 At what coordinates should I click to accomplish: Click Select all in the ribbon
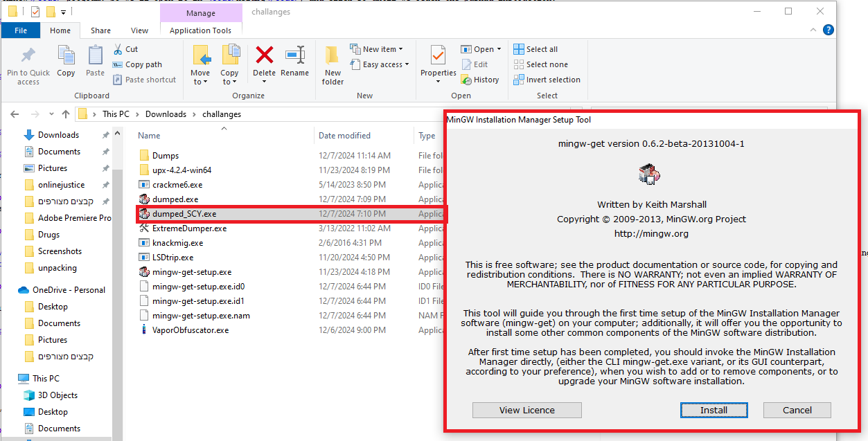point(535,49)
